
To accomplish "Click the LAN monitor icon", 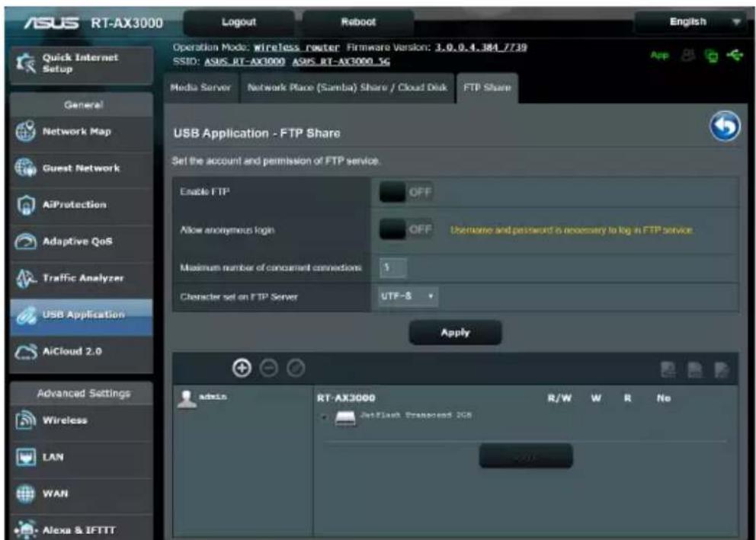I will tap(26, 457).
